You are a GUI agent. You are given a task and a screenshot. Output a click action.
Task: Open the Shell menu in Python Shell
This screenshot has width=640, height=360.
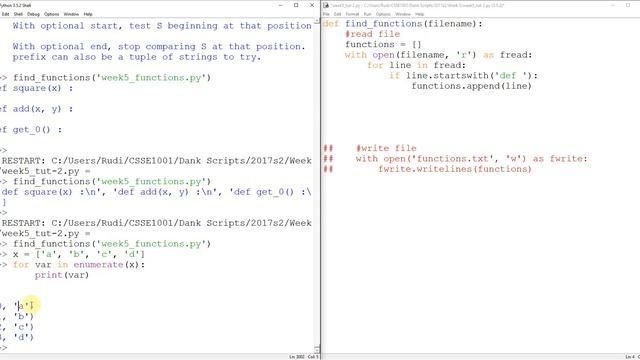click(x=18, y=14)
